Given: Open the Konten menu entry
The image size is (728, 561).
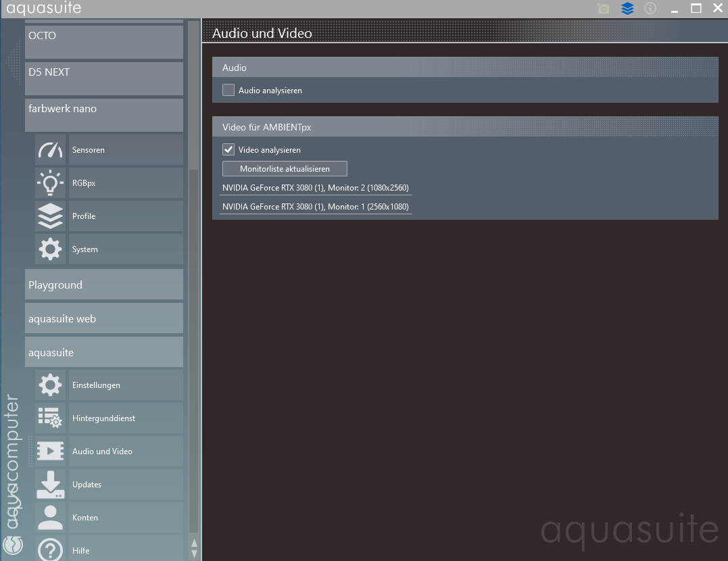Looking at the screenshot, I should click(126, 517).
